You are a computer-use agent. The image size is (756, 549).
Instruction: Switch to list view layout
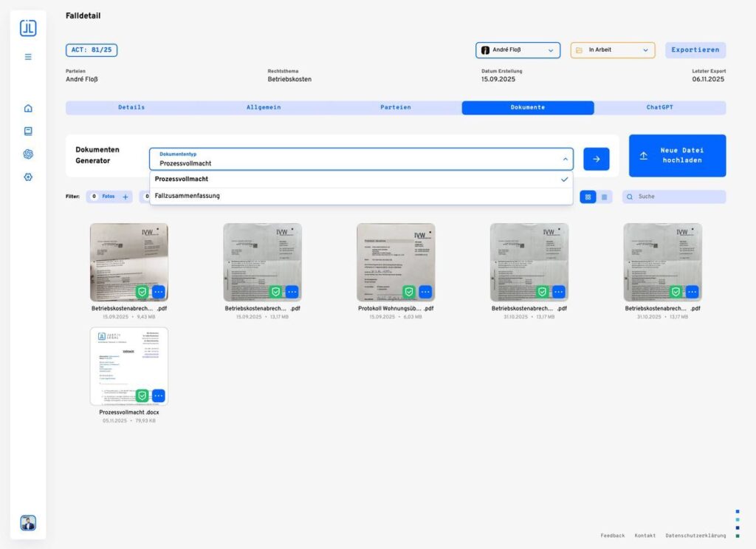click(x=604, y=197)
